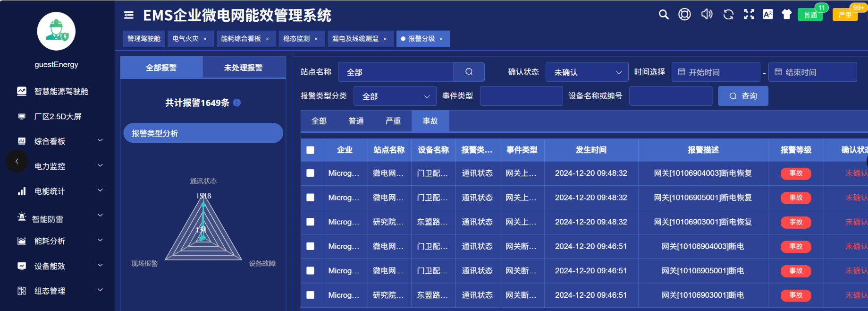
Task: Click 通讯状态 label on radar chart
Action: point(203,181)
